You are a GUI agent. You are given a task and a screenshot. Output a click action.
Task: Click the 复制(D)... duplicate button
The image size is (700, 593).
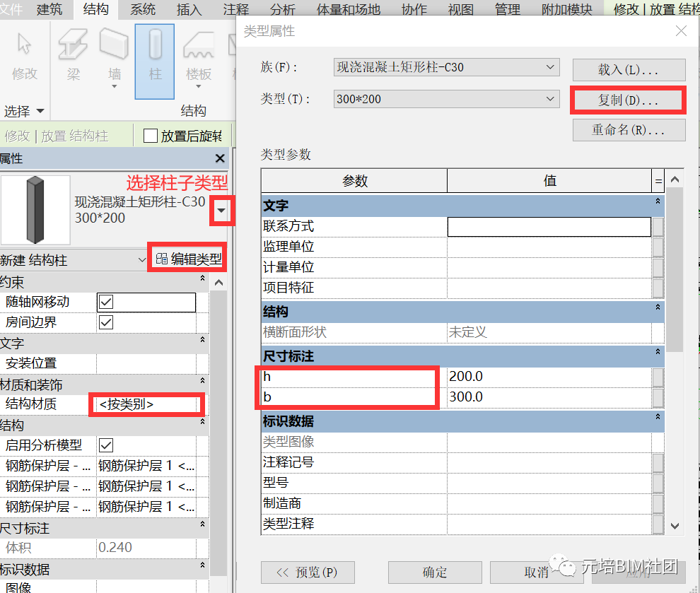point(628,100)
